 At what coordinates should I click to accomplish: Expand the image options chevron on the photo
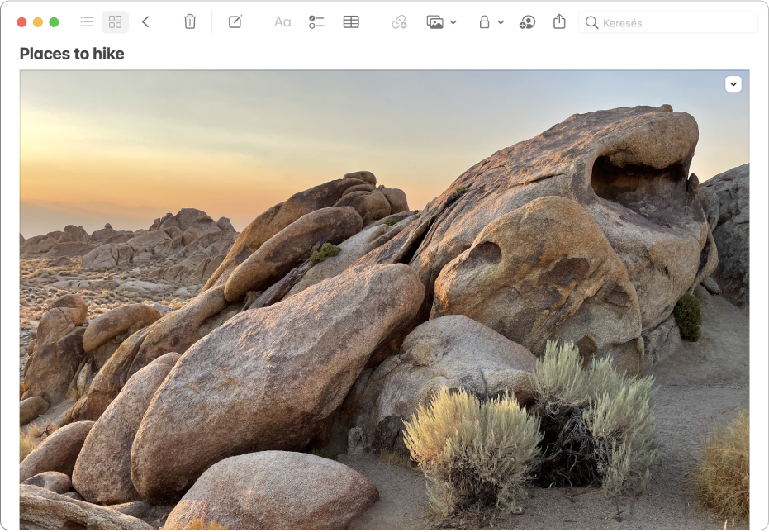coord(733,84)
